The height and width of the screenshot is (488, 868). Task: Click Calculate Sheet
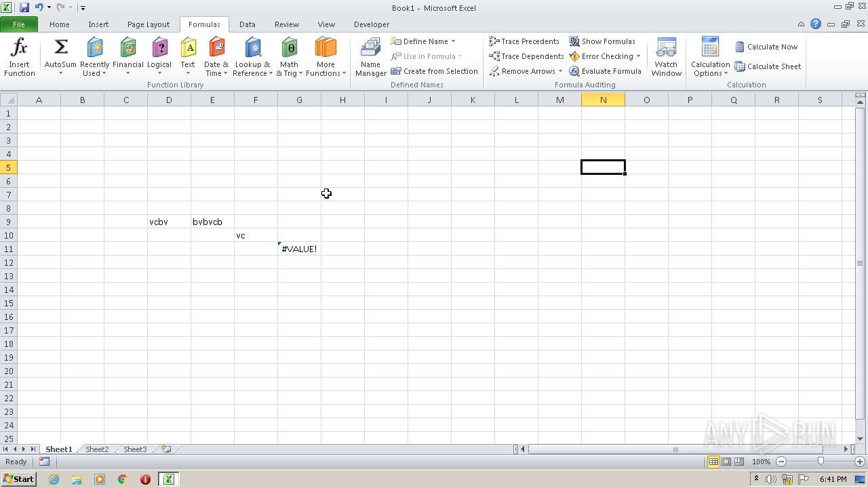pos(768,66)
